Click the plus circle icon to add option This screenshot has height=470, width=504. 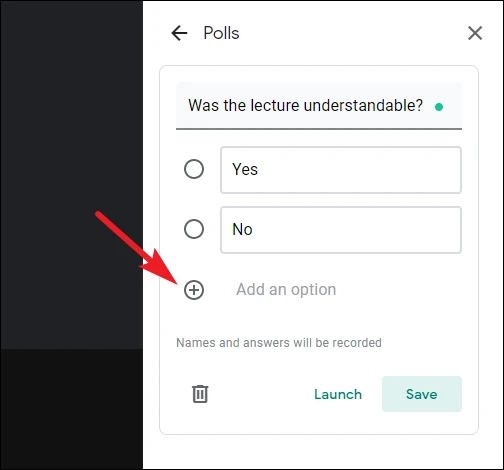[x=194, y=290]
